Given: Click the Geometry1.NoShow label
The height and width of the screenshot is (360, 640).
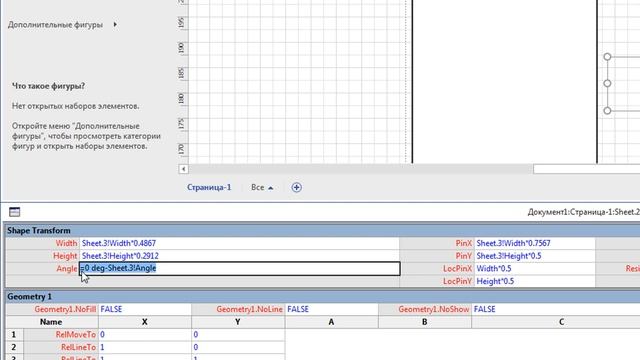Looking at the screenshot, I should (x=433, y=309).
